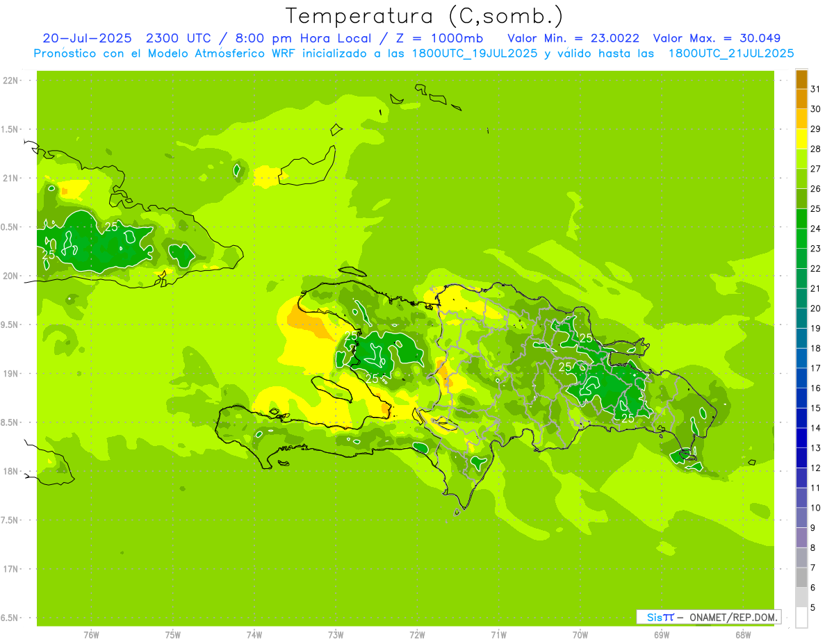Click the legend scale value "12"
Viewport: 834px width, 644px height.
point(816,468)
